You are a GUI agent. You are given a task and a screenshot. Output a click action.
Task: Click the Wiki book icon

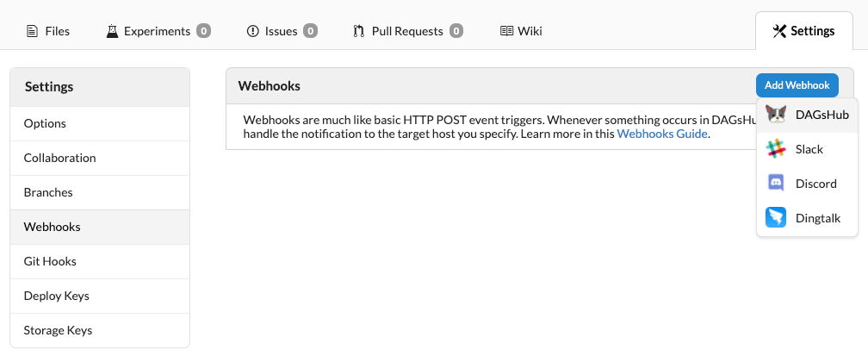tap(506, 31)
